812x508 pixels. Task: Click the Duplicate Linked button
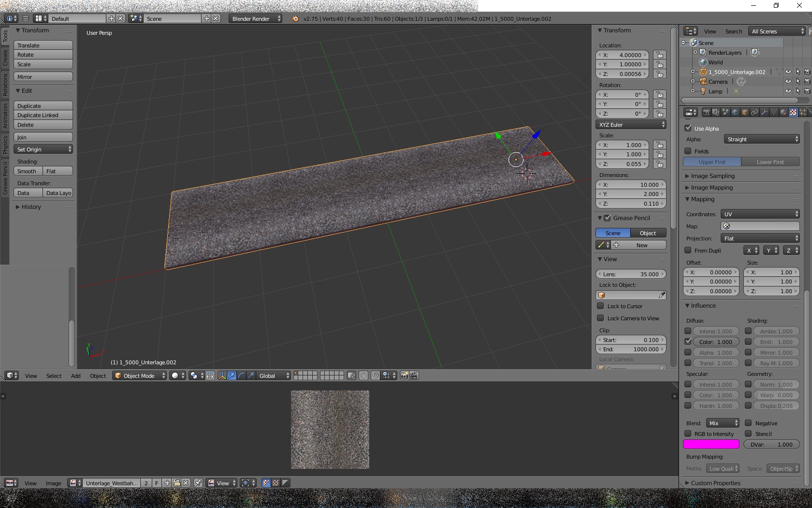(x=43, y=115)
